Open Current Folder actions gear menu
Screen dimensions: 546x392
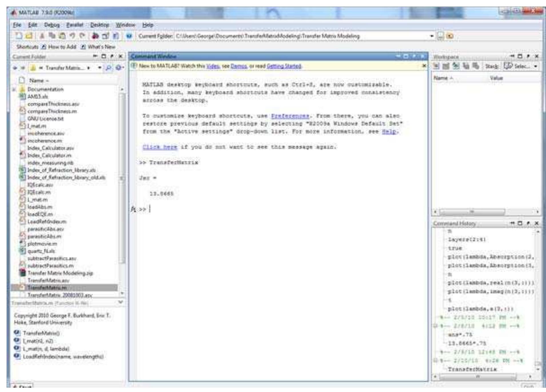tap(119, 68)
